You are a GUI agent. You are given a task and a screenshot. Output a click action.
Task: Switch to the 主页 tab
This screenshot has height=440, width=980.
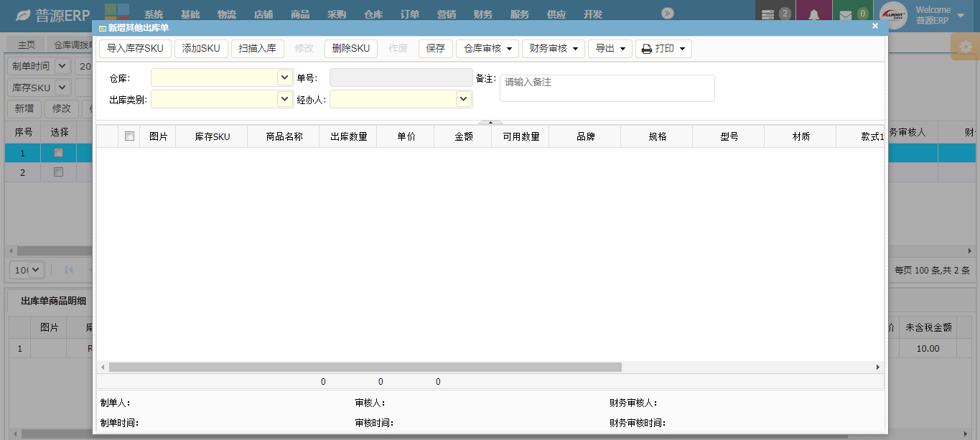coord(26,45)
